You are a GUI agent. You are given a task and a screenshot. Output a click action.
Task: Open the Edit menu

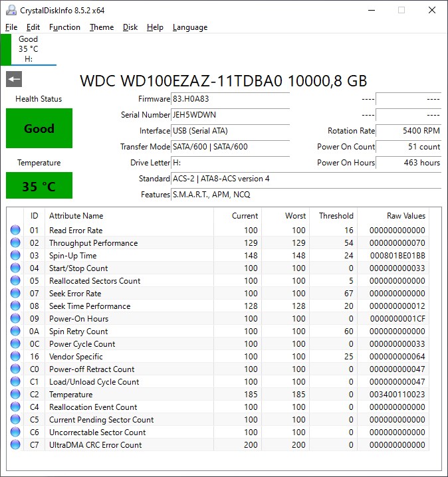tap(33, 27)
